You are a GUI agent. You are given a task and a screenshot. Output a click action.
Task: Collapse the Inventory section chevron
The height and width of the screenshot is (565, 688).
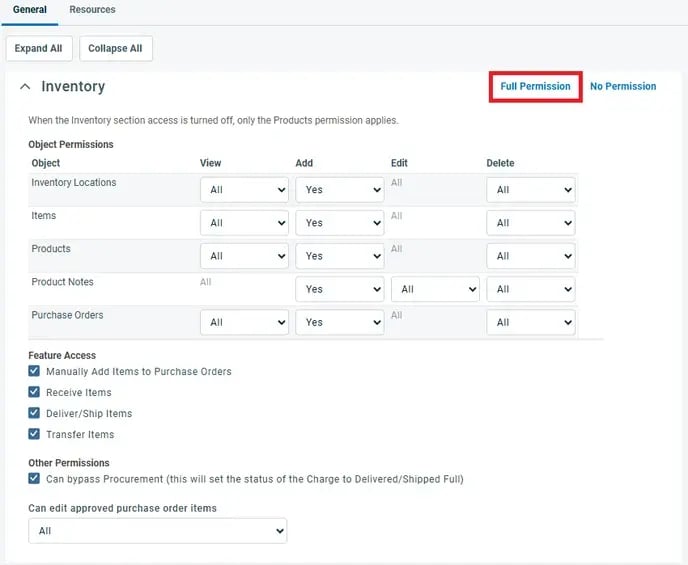25,87
